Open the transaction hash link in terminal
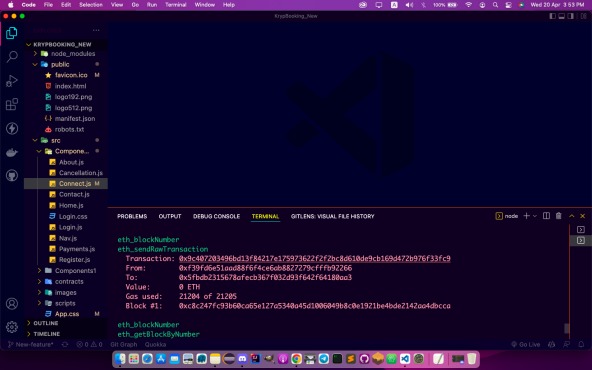Image resolution: width=592 pixels, height=370 pixels. click(x=314, y=259)
